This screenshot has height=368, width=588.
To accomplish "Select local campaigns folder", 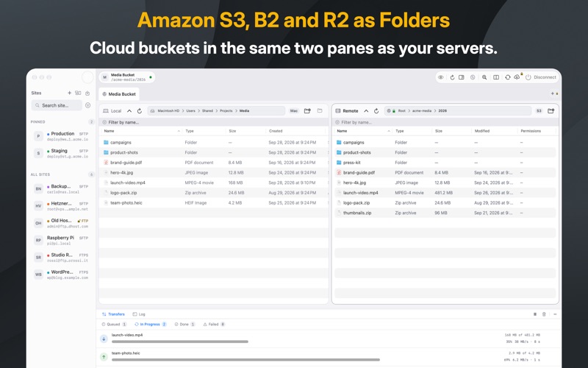I will [x=214, y=143].
